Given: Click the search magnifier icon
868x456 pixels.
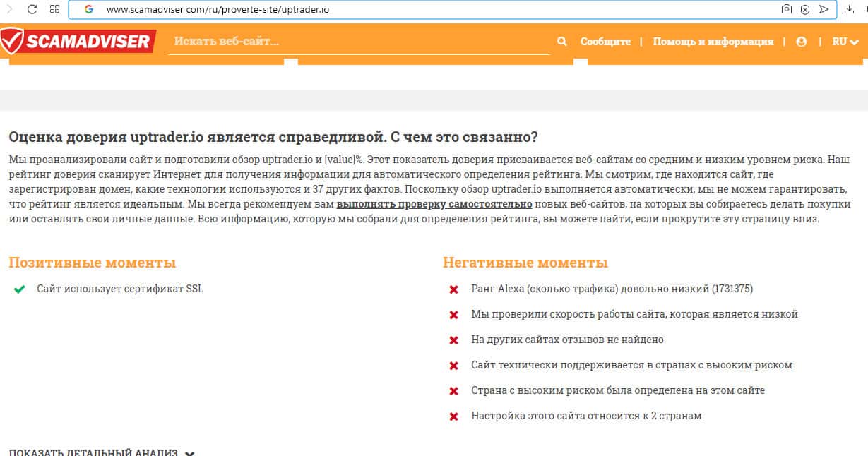Looking at the screenshot, I should (562, 42).
